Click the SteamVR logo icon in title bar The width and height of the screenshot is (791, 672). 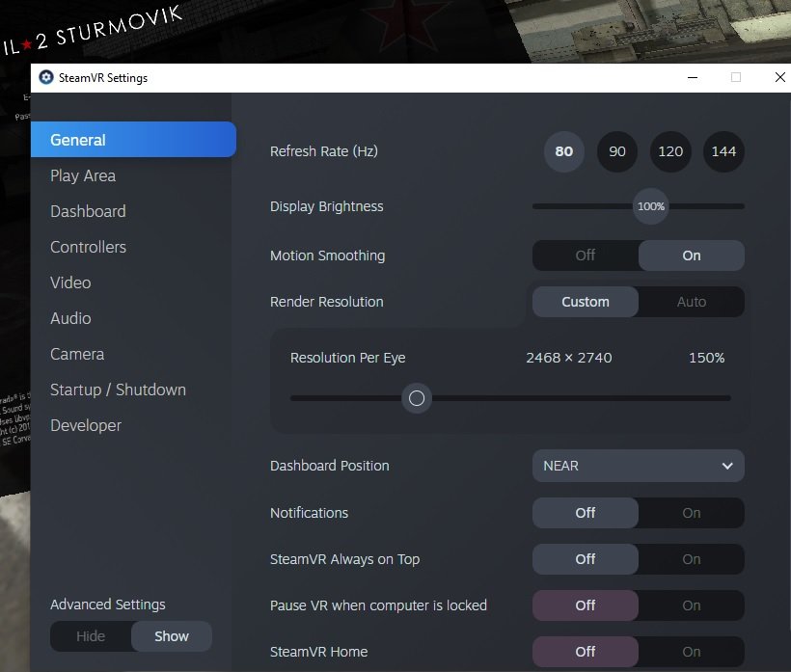46,78
